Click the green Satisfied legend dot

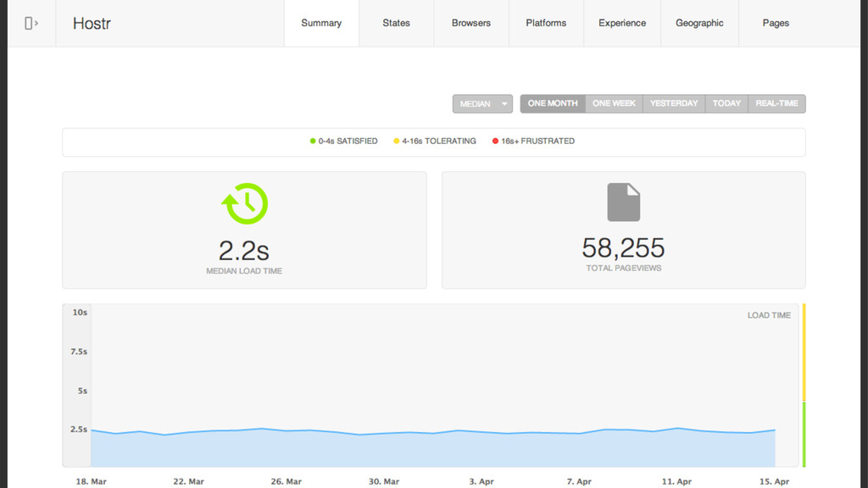[x=313, y=141]
